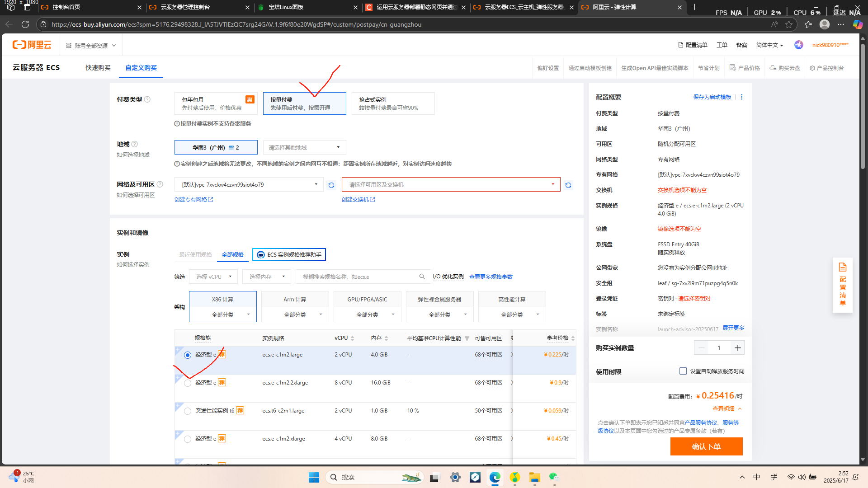This screenshot has height=488, width=868.
Task: Open File Explorer from taskbar
Action: click(535, 477)
